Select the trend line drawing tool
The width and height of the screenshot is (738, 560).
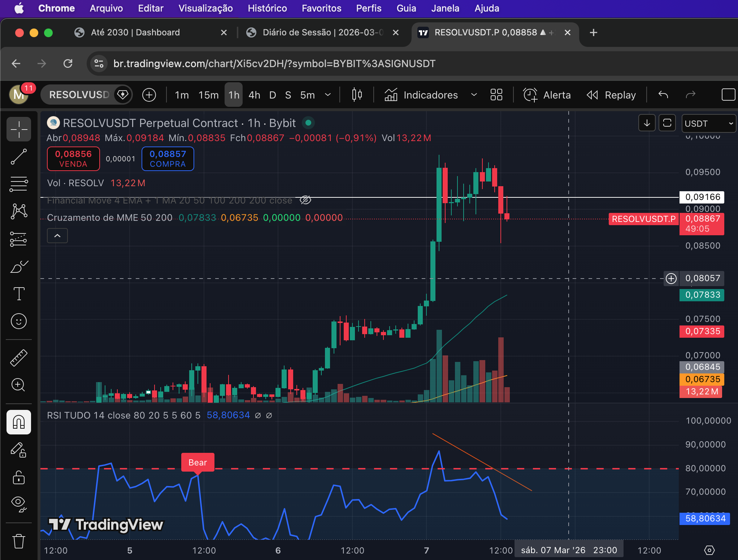pos(19,157)
